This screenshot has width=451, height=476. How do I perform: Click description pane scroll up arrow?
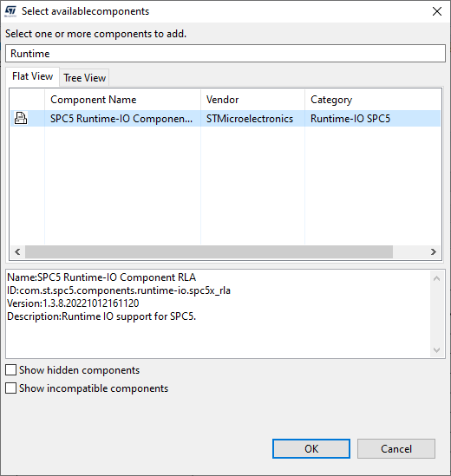[437, 278]
